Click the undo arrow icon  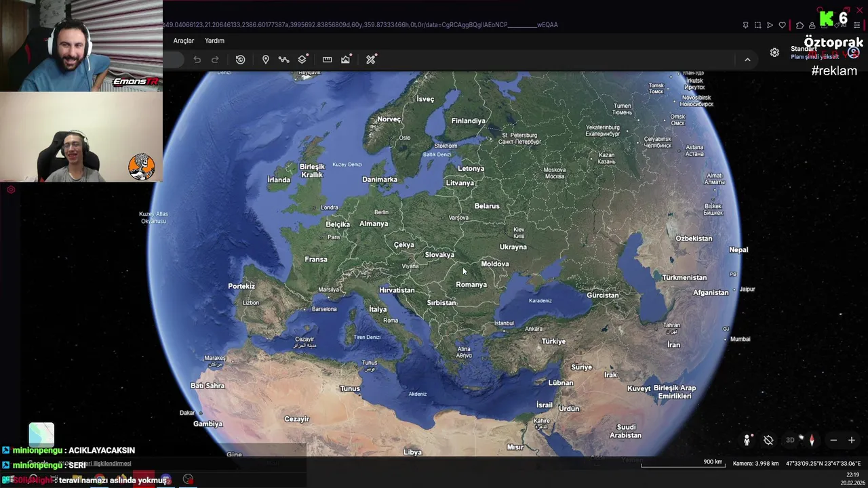(197, 60)
